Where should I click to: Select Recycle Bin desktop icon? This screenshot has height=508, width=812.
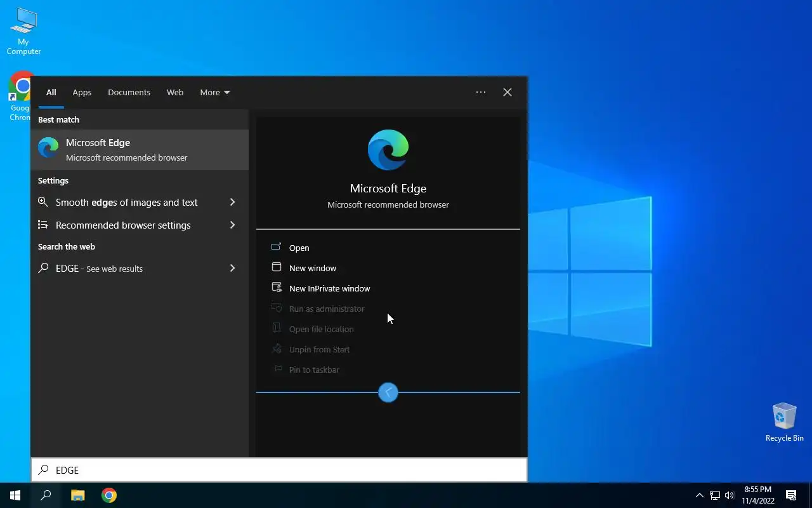point(785,422)
